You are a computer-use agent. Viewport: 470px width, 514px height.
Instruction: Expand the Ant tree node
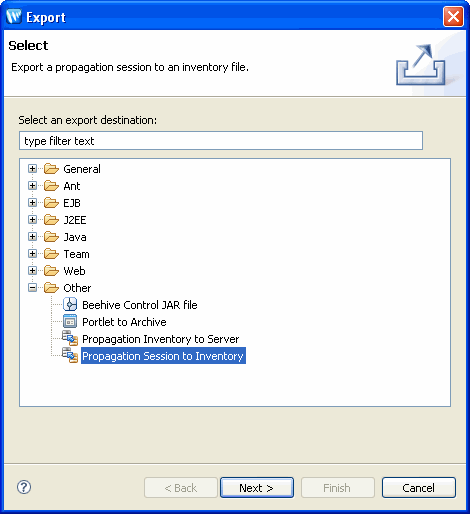pos(32,186)
